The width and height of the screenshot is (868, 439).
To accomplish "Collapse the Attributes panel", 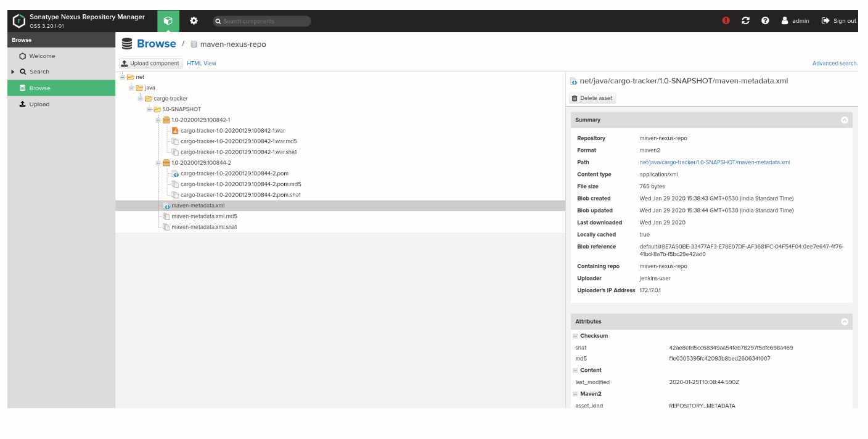I will tap(845, 322).
